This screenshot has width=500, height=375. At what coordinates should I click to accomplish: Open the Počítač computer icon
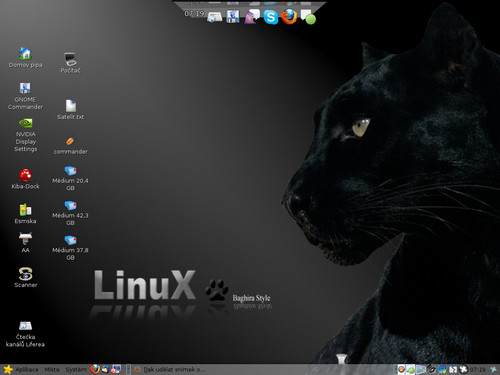70,63
